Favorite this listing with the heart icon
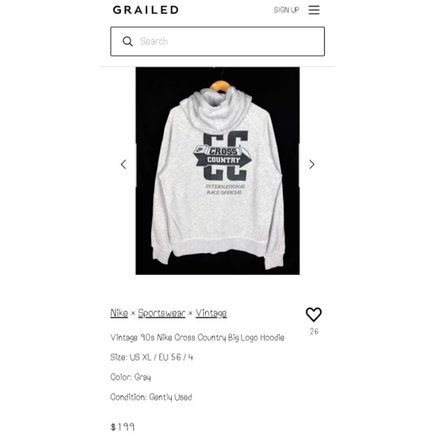 tap(313, 314)
